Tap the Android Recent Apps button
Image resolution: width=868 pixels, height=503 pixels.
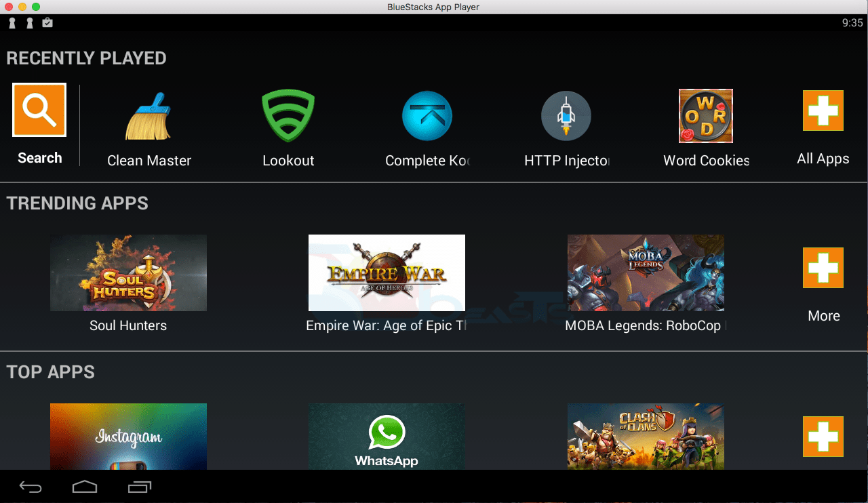click(x=140, y=487)
